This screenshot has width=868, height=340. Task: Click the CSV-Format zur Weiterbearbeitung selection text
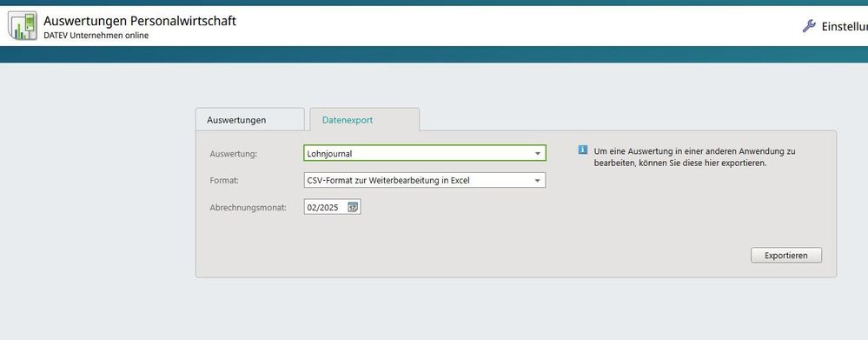(x=388, y=181)
